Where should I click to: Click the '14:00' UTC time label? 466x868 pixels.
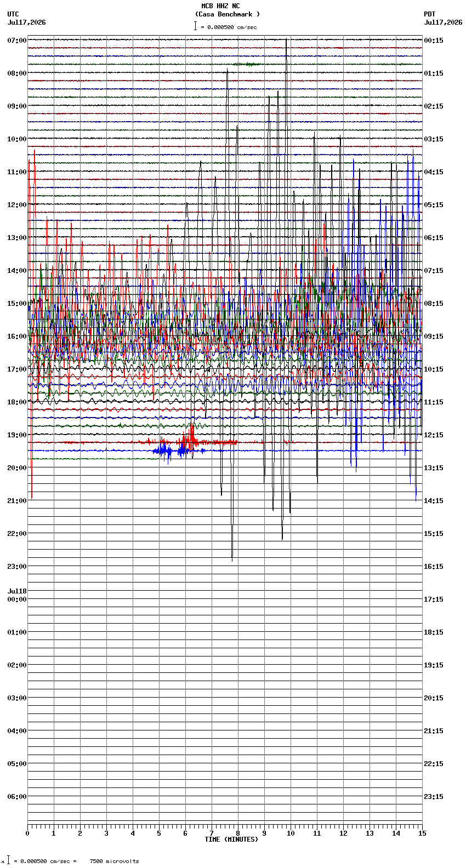click(x=17, y=271)
